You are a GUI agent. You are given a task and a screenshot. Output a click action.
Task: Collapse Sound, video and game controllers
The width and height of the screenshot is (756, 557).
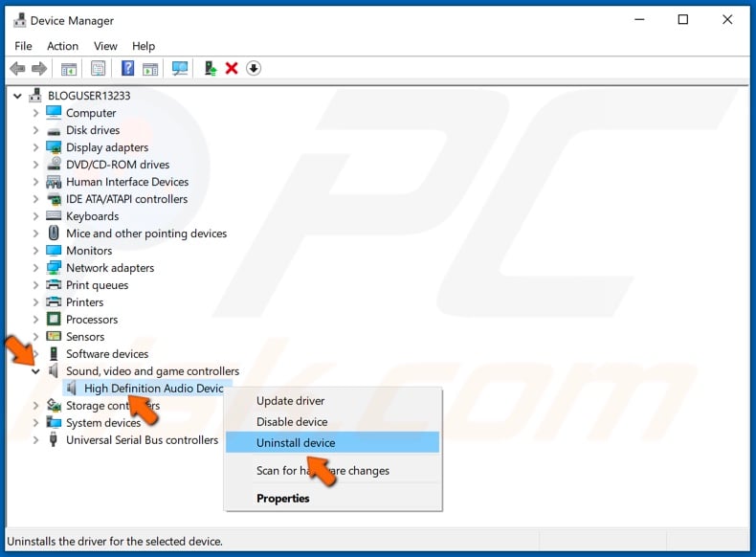pyautogui.click(x=35, y=371)
